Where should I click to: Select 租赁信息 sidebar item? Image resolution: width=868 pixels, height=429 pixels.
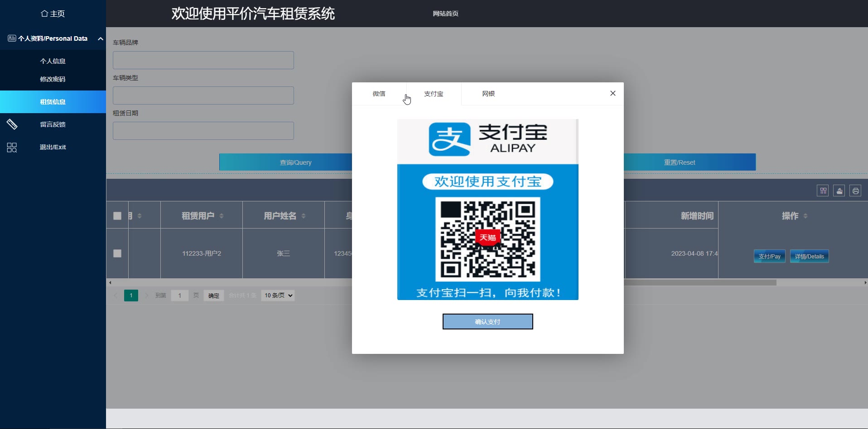pyautogui.click(x=53, y=102)
